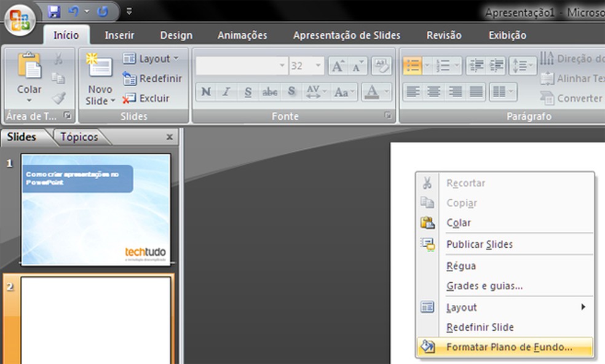Screen dimensions: 605x364
Task: Open the Layout dropdown in ribbon
Action: point(151,58)
